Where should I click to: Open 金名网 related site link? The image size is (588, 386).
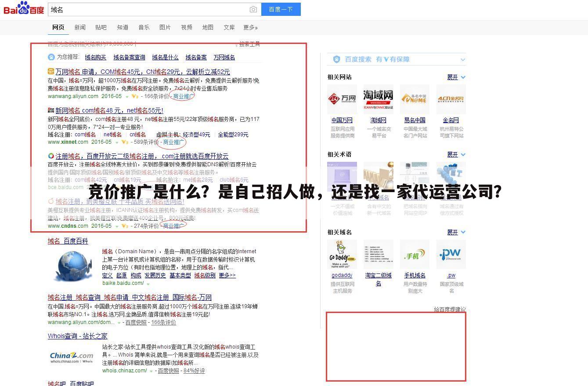coord(451,120)
